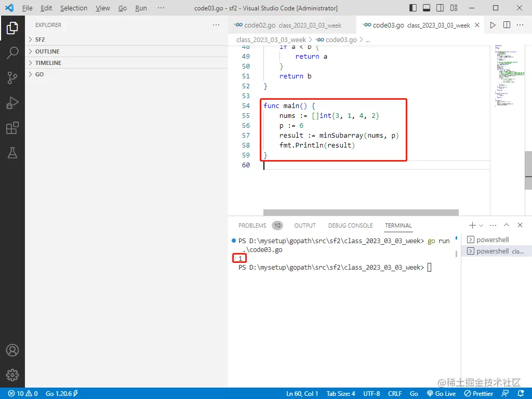The height and width of the screenshot is (399, 532).
Task: Switch to the PROBLEMS panel tab
Action: coord(252,225)
